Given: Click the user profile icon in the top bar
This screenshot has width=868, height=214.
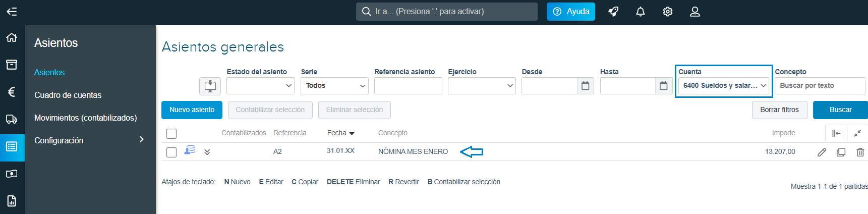Looking at the screenshot, I should pos(695,12).
